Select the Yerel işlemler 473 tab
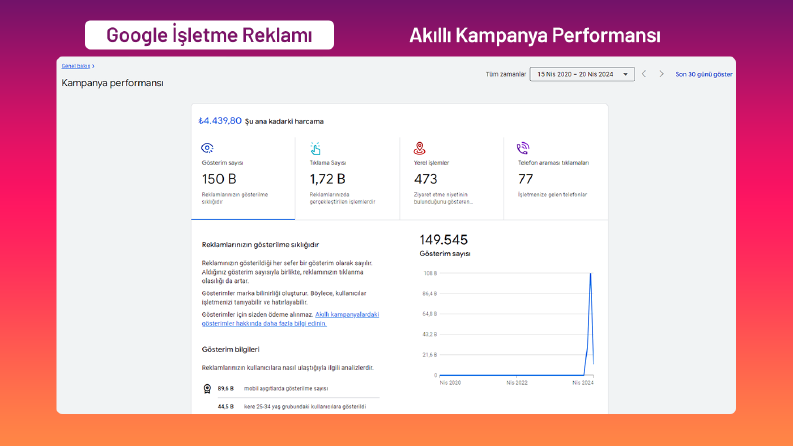This screenshot has width=793, height=446. pos(452,178)
